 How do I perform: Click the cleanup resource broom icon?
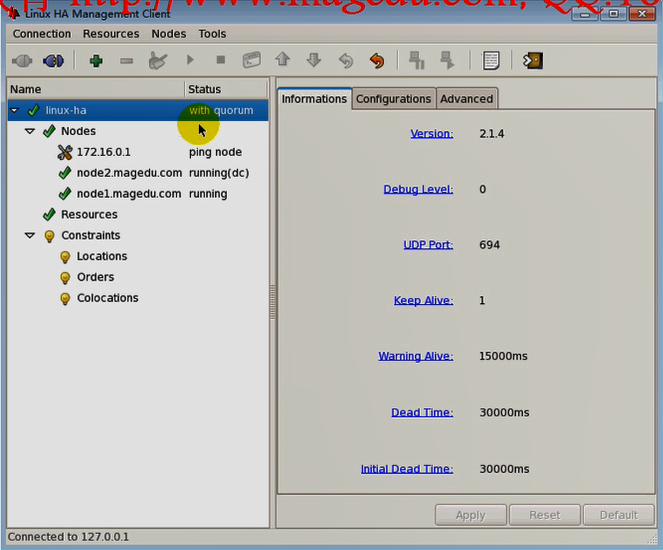158,61
